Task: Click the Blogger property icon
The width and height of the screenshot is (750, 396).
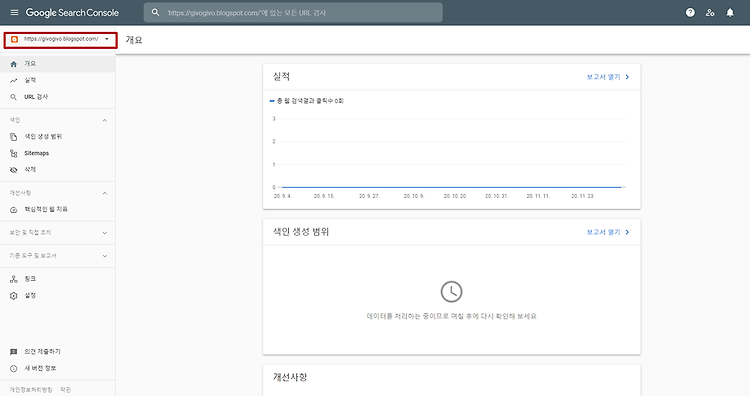Action: [x=14, y=39]
